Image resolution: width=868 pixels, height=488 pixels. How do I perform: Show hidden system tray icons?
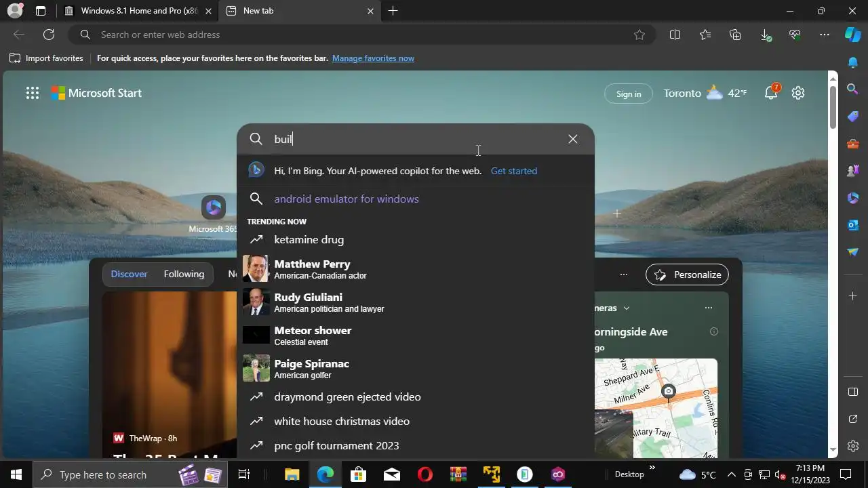[x=732, y=474]
